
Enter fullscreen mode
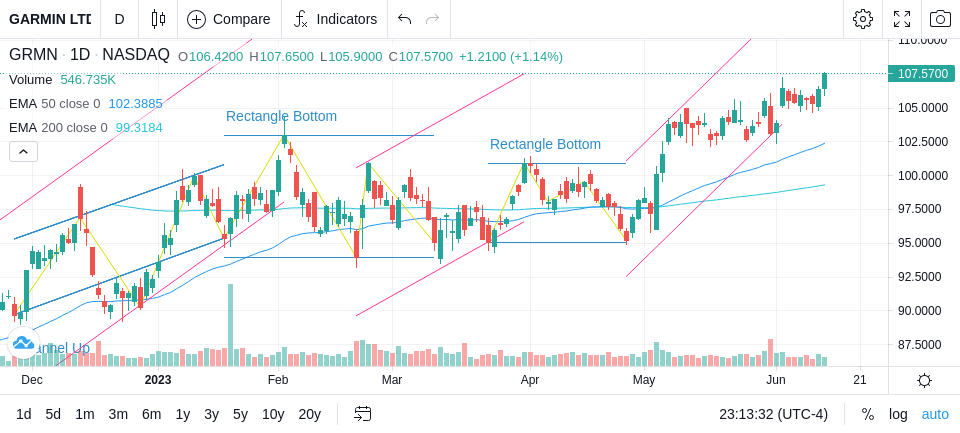click(x=902, y=19)
